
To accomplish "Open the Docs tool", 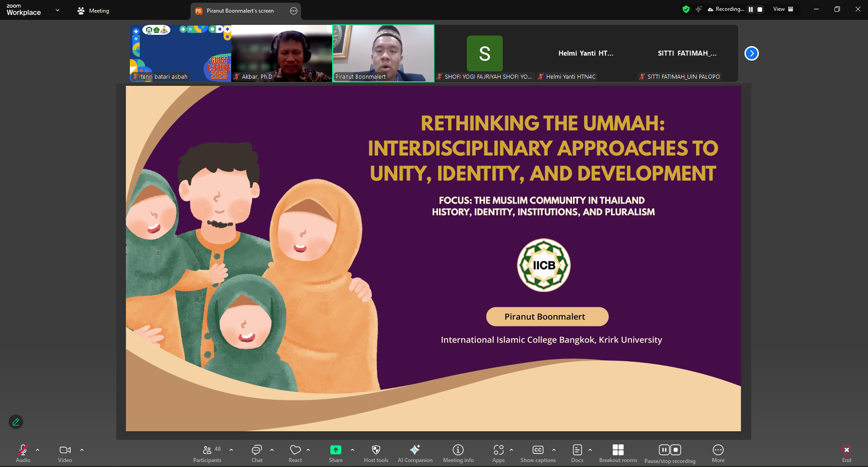I will point(577,453).
